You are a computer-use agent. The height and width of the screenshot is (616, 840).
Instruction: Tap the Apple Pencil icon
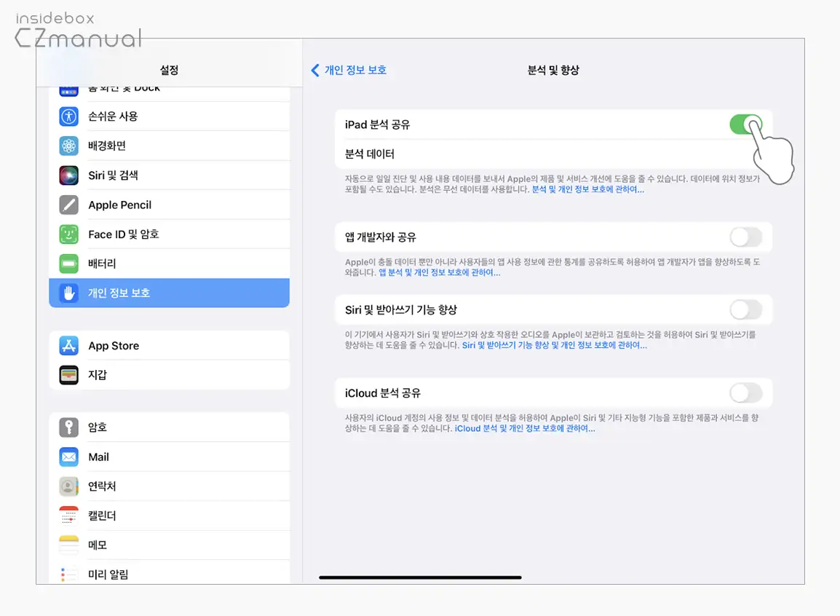pyautogui.click(x=68, y=205)
